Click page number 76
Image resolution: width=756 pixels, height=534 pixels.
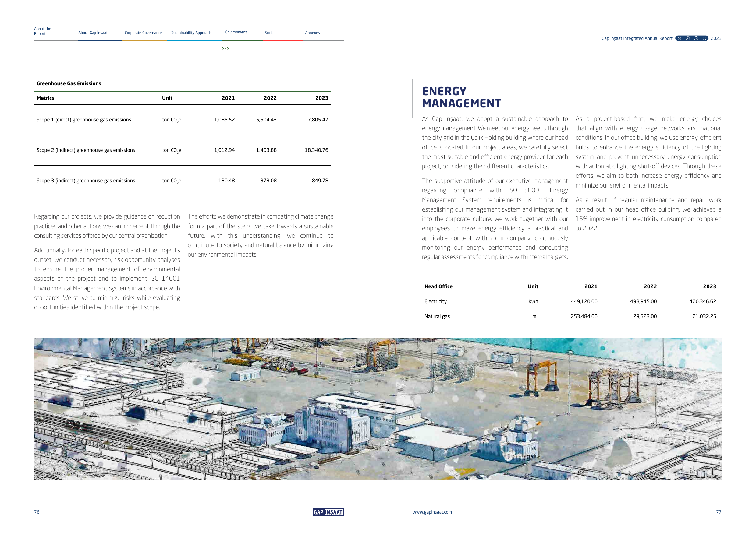(37, 512)
